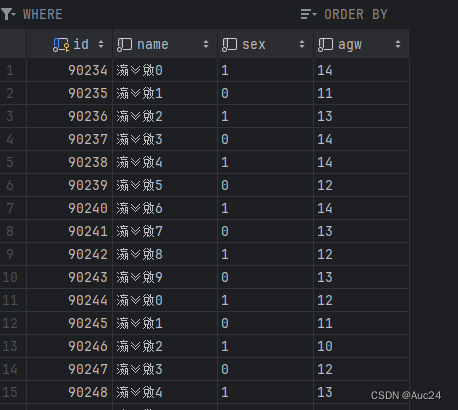Select row number 1
This screenshot has height=410, width=458.
[x=13, y=70]
